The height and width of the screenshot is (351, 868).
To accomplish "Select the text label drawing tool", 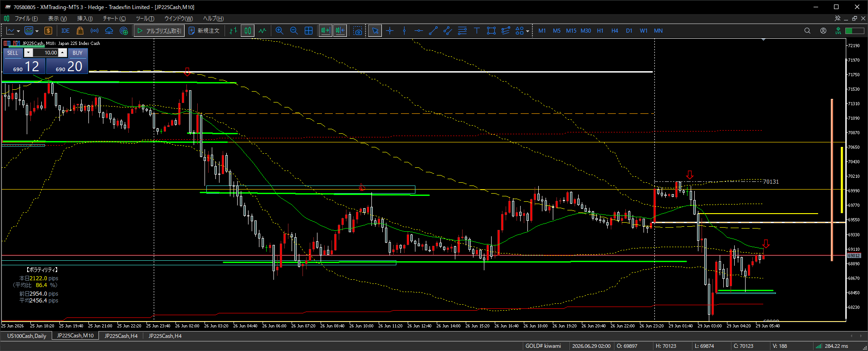I will [x=477, y=31].
